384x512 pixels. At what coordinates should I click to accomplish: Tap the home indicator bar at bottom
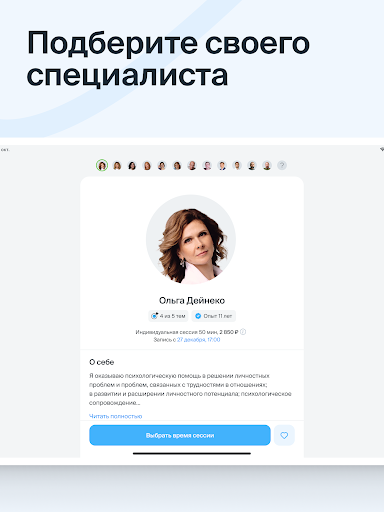192,453
